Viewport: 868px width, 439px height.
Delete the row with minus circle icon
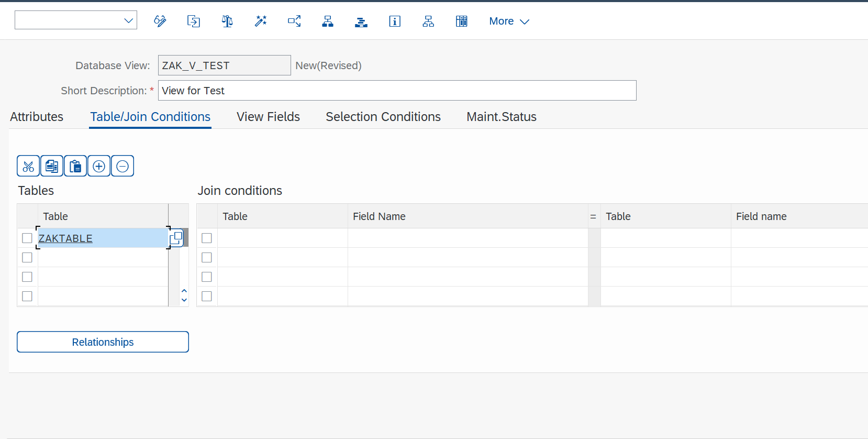pos(123,166)
